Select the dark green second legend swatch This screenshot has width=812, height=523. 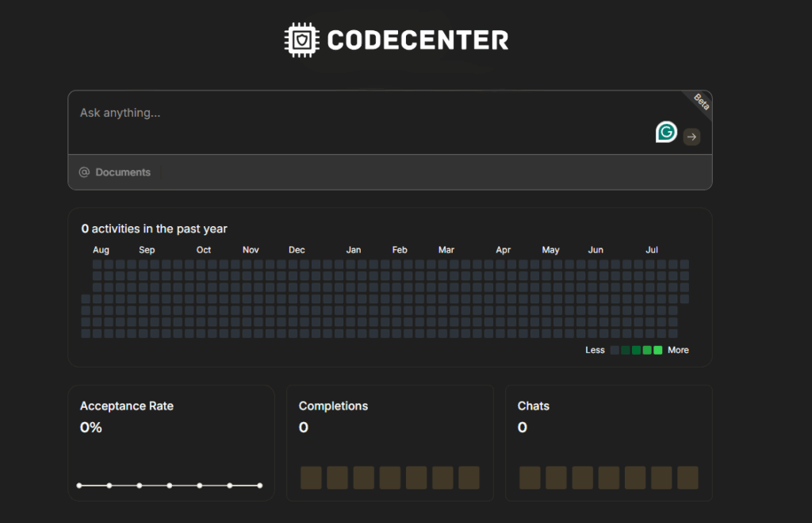tap(626, 351)
